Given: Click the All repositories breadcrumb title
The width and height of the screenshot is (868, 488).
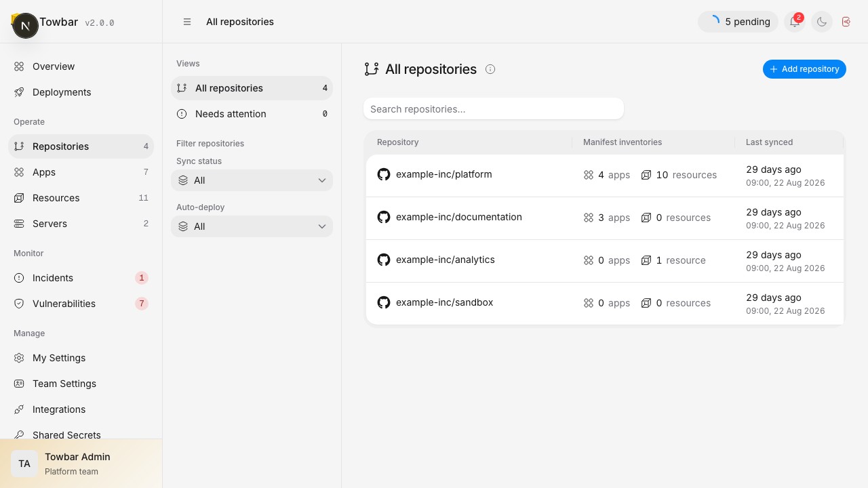Looking at the screenshot, I should (x=240, y=22).
